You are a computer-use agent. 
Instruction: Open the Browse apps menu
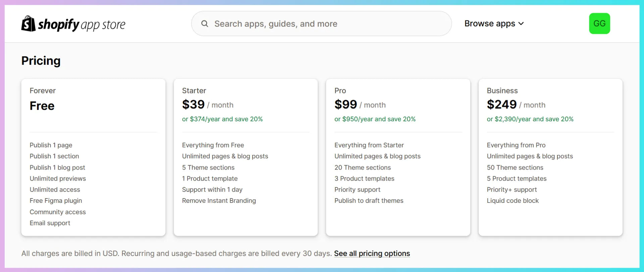(489, 24)
